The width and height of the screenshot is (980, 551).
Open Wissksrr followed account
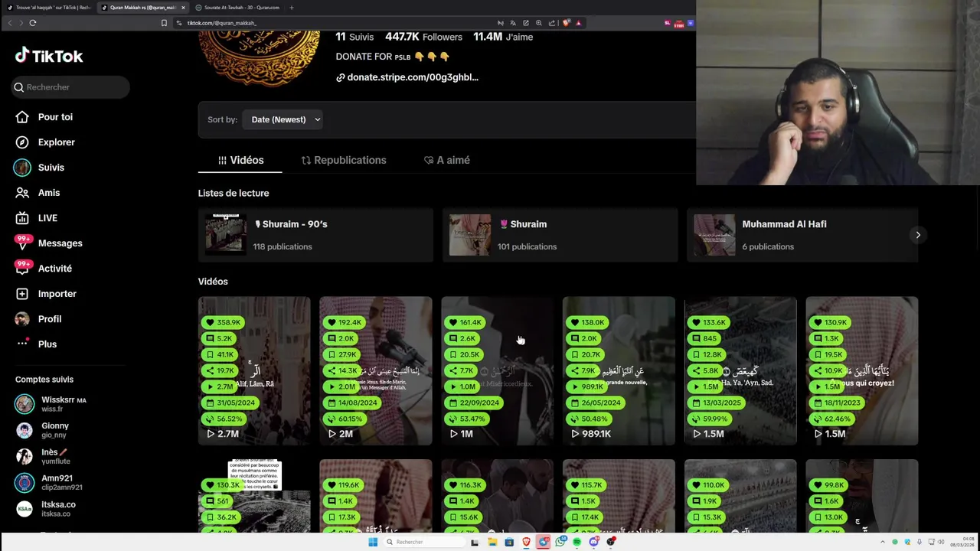point(53,404)
